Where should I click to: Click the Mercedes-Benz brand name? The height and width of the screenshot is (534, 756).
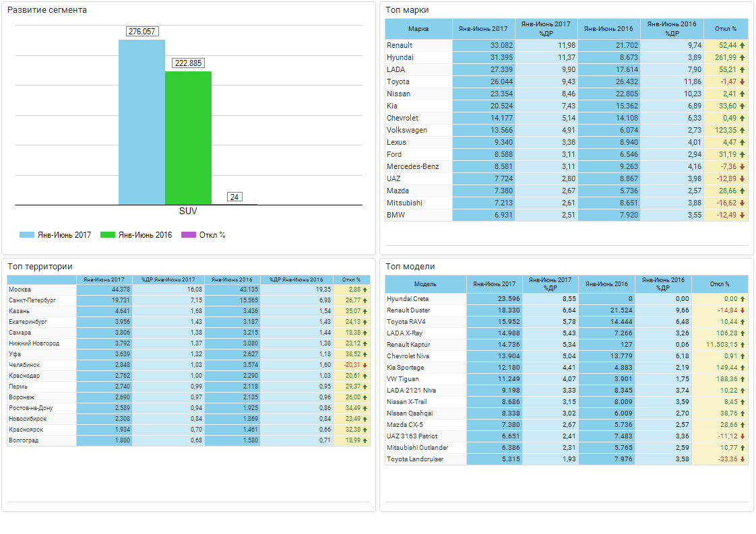(413, 166)
